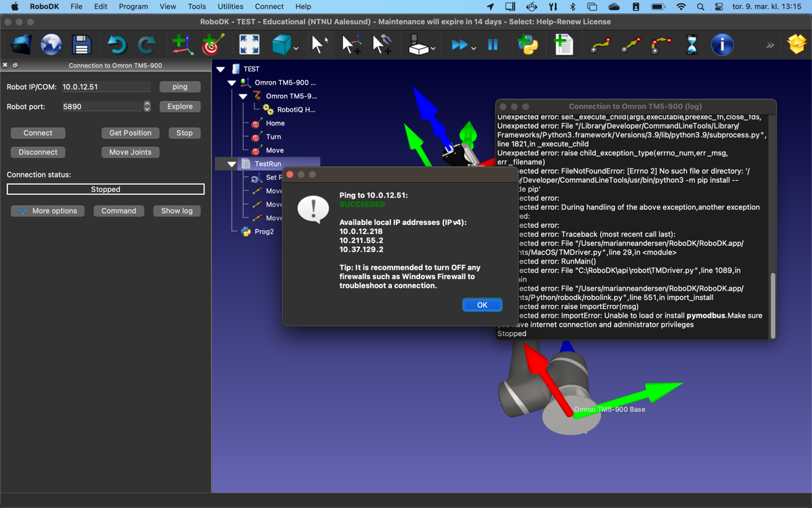The image size is (812, 508).
Task: Float the Connection panel using detach icon
Action: (x=15, y=66)
